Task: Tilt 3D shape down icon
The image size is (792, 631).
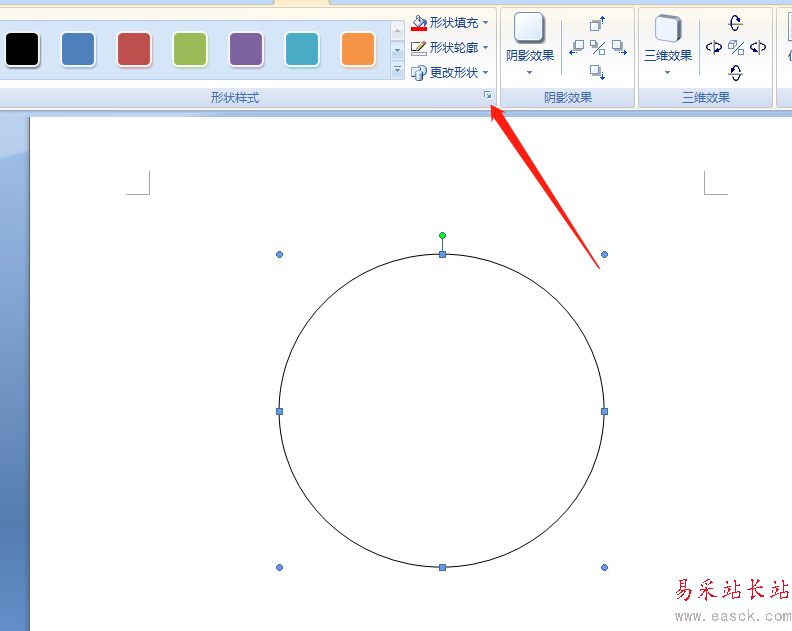Action: [x=735, y=73]
